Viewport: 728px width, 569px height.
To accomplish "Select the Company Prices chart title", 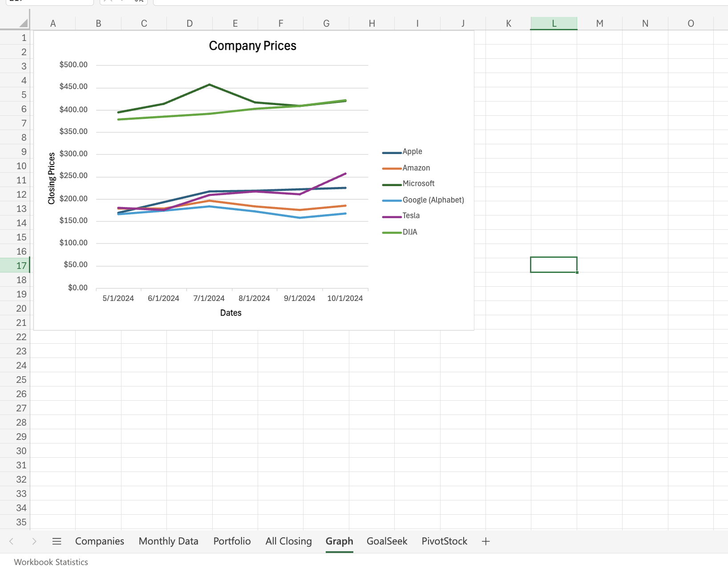I will coord(252,45).
